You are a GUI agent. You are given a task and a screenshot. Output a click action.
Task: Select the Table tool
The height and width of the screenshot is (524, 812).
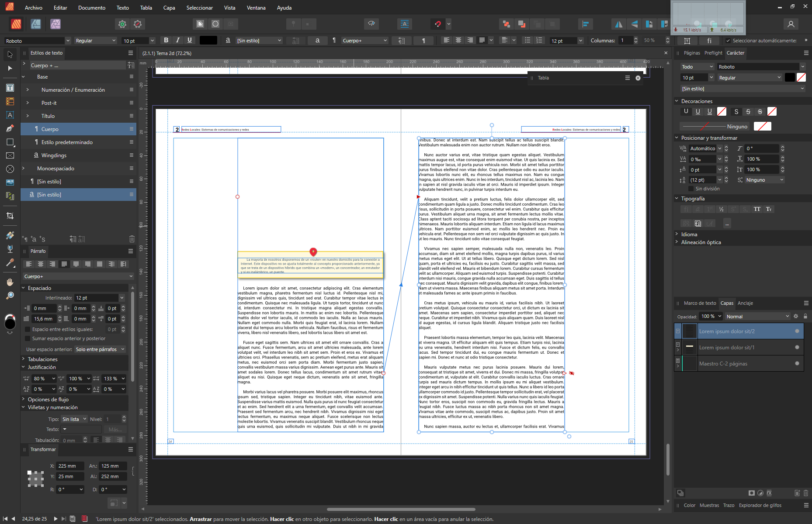tap(10, 101)
